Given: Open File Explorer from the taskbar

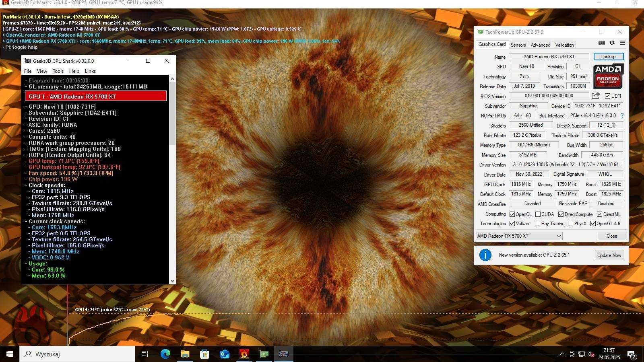Looking at the screenshot, I should click(185, 354).
